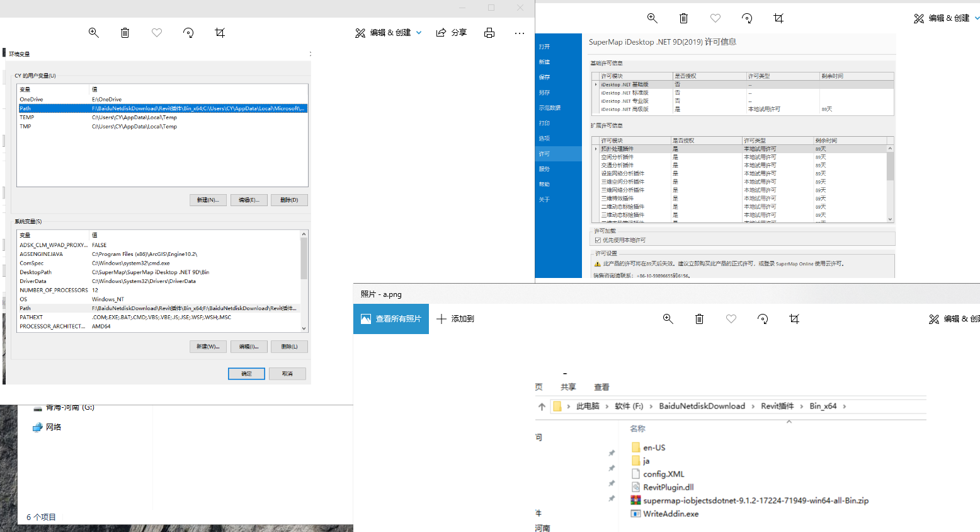This screenshot has height=532, width=980.
Task: Click 添加到 (Add to) button
Action: [x=455, y=319]
